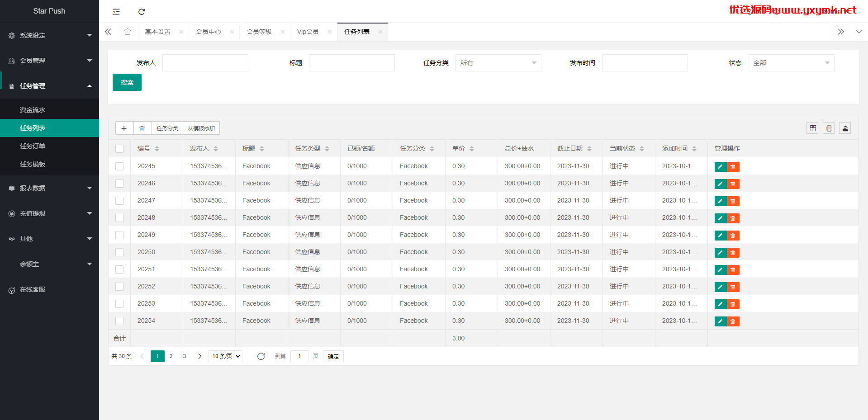Image resolution: width=868 pixels, height=420 pixels.
Task: Edit task 20250 with pencil icon
Action: coord(721,253)
